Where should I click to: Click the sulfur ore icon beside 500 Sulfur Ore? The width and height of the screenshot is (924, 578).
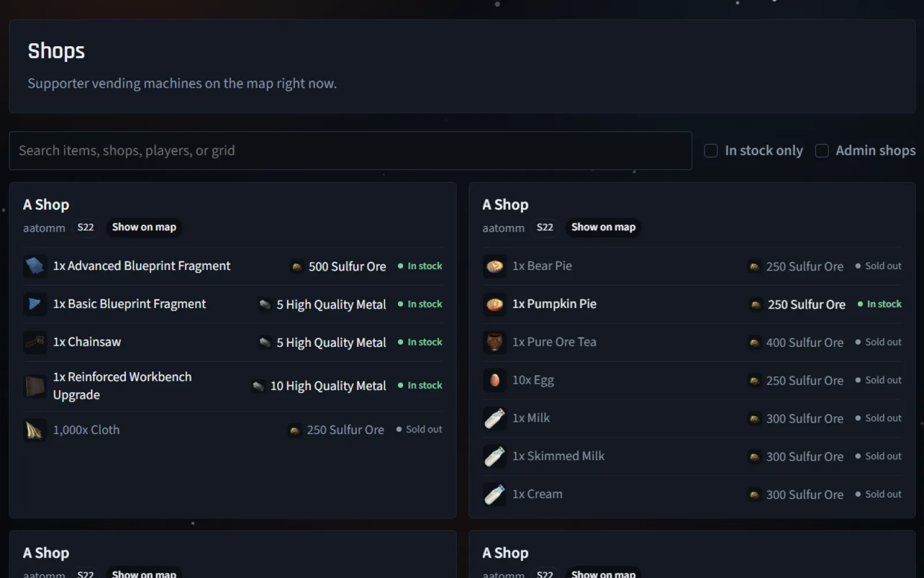(297, 266)
